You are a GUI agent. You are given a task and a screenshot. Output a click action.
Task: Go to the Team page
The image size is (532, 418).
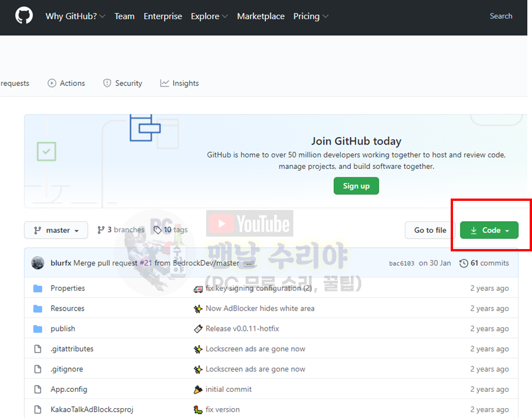tap(124, 16)
